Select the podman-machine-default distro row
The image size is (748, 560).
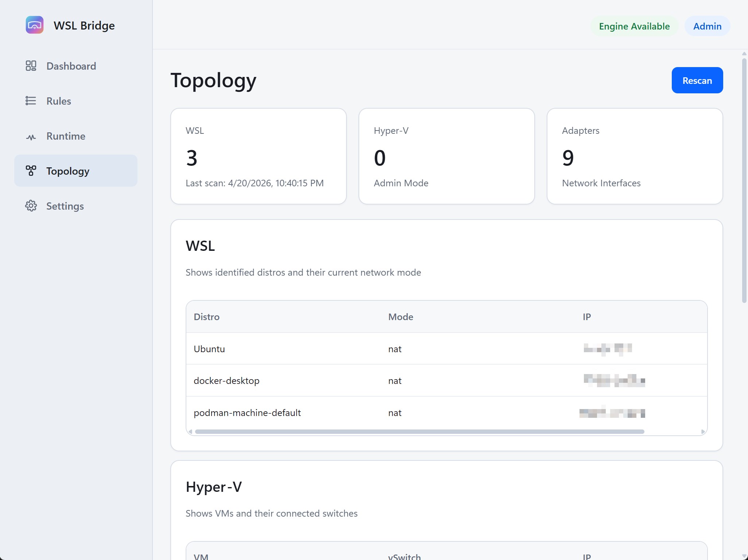(x=447, y=412)
